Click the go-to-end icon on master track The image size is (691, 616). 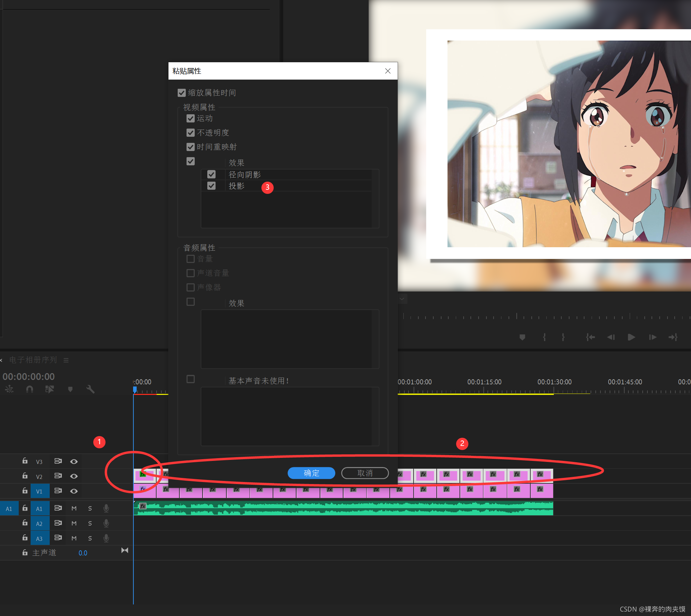tap(125, 550)
